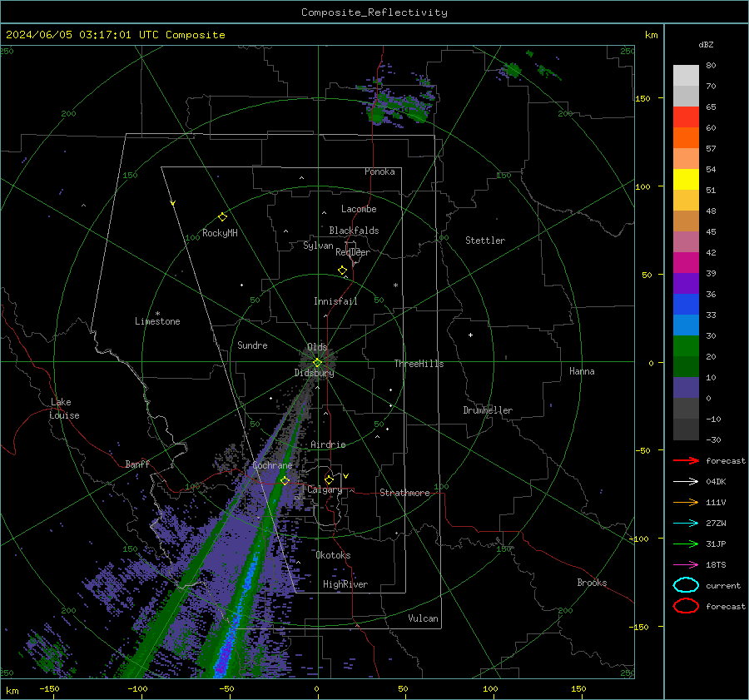
Task: Select the magenta 39 dBZ color swatch
Action: pos(686,262)
